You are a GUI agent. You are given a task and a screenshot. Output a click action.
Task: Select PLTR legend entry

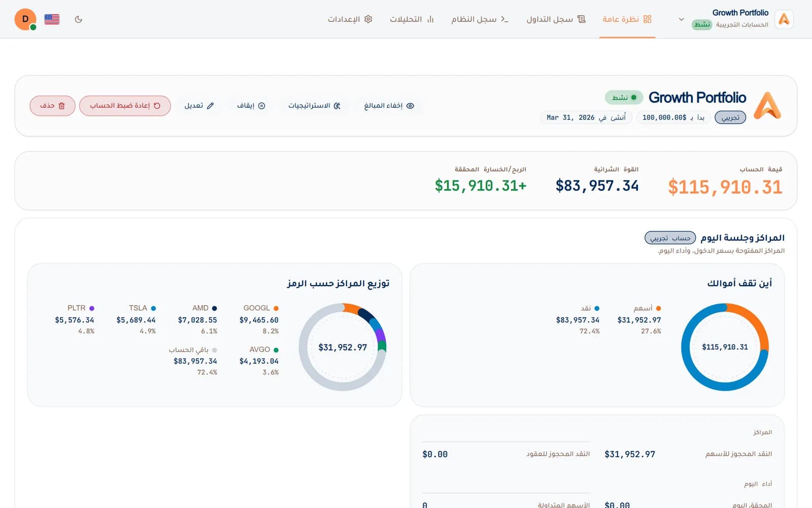[x=75, y=319]
